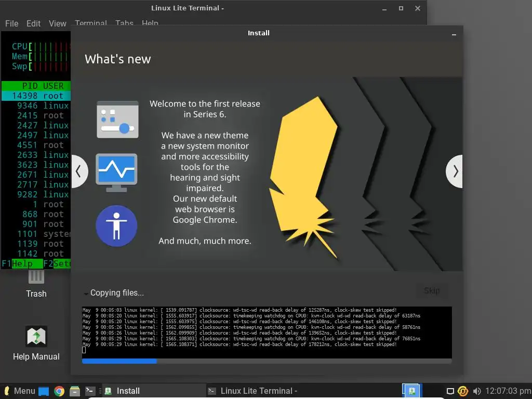Launch terminal from the taskbar launcher
532x399 pixels.
(x=90, y=391)
